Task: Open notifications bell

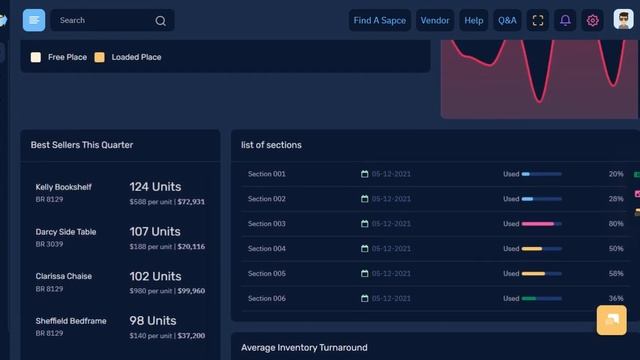Action: tap(565, 20)
